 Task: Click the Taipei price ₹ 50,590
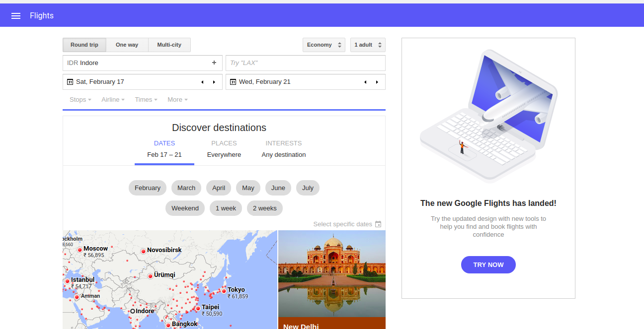point(212,314)
